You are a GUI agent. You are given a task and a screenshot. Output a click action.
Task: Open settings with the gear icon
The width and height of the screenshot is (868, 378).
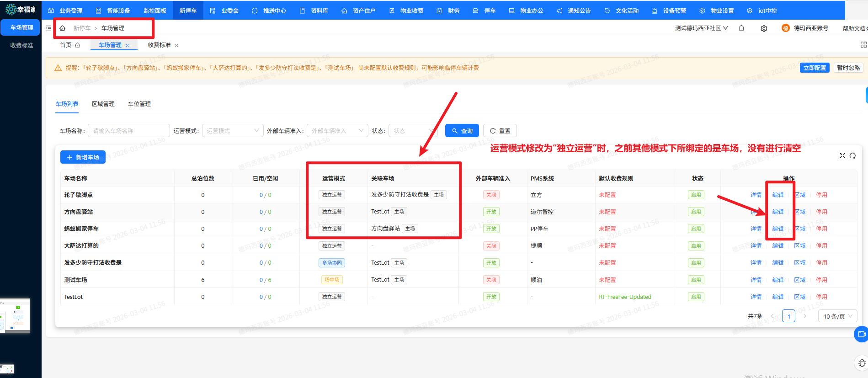click(764, 28)
